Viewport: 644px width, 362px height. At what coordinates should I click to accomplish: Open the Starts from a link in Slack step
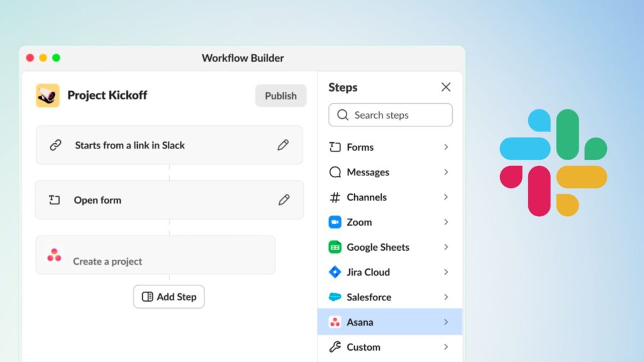click(x=169, y=145)
